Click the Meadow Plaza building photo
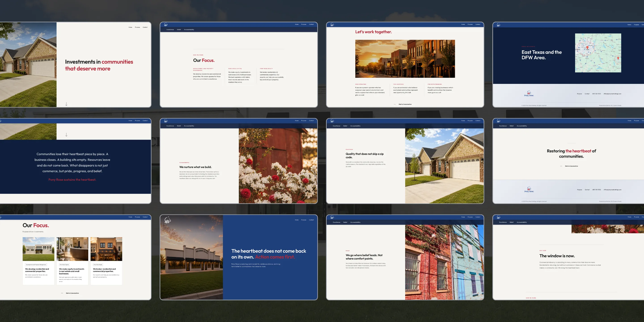 coord(191,257)
